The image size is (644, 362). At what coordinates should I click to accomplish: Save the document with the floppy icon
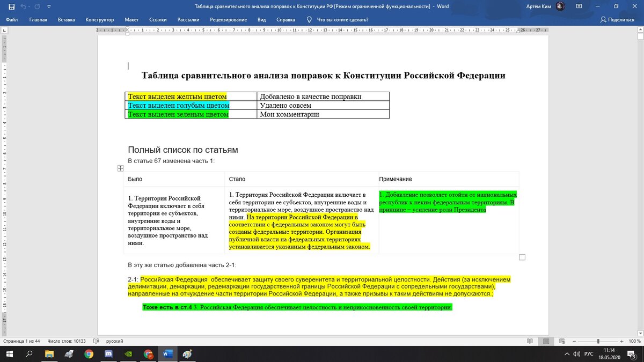(11, 6)
